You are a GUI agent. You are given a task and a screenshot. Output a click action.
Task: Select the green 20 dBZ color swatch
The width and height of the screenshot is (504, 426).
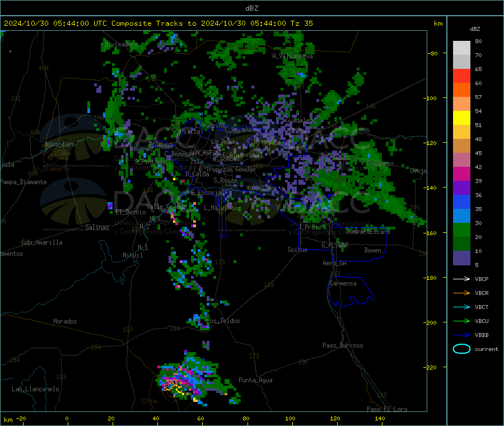point(461,230)
